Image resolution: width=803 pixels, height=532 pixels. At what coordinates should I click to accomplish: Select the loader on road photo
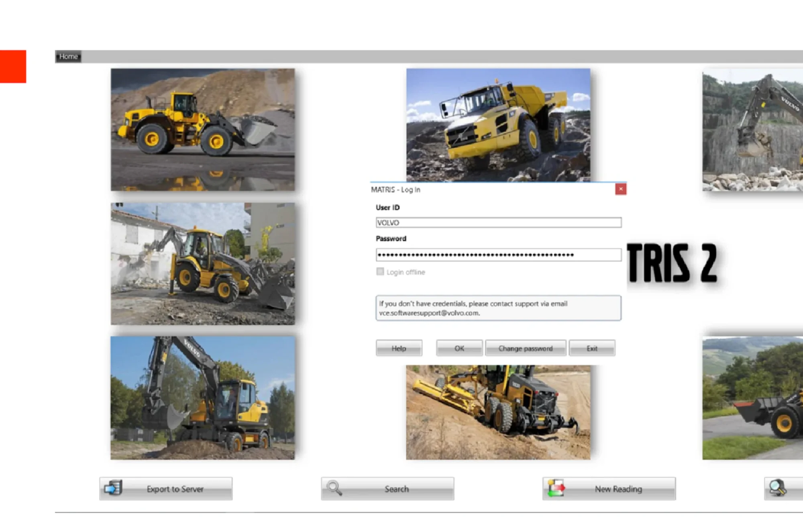753,398
